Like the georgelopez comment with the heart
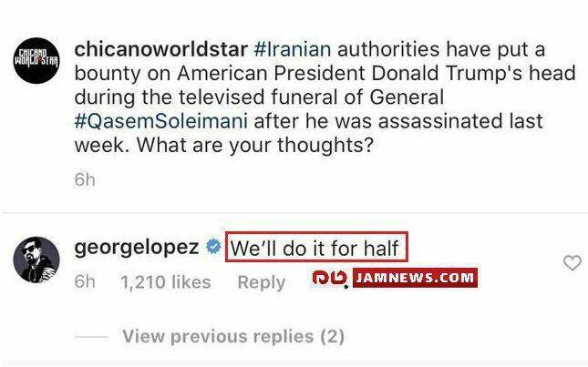The width and height of the screenshot is (588, 367). 573,262
